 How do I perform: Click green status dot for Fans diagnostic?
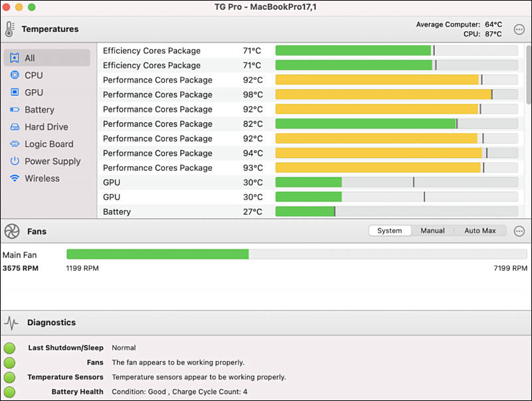[x=9, y=362]
